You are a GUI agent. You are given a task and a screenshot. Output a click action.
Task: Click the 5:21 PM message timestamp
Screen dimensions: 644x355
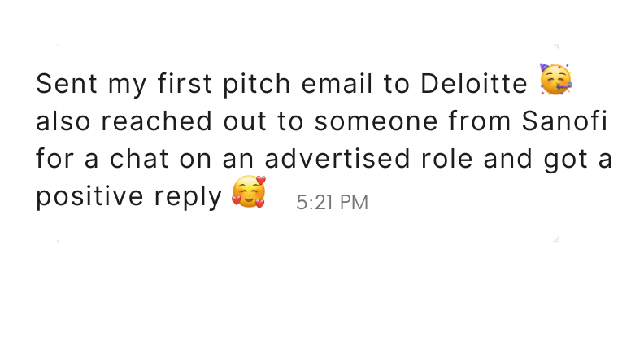pos(332,203)
